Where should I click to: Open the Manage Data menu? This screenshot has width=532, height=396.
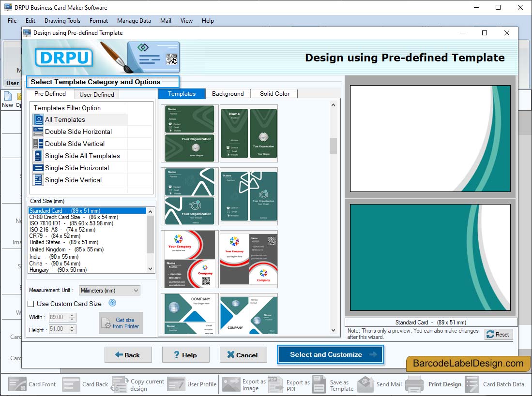[134, 21]
